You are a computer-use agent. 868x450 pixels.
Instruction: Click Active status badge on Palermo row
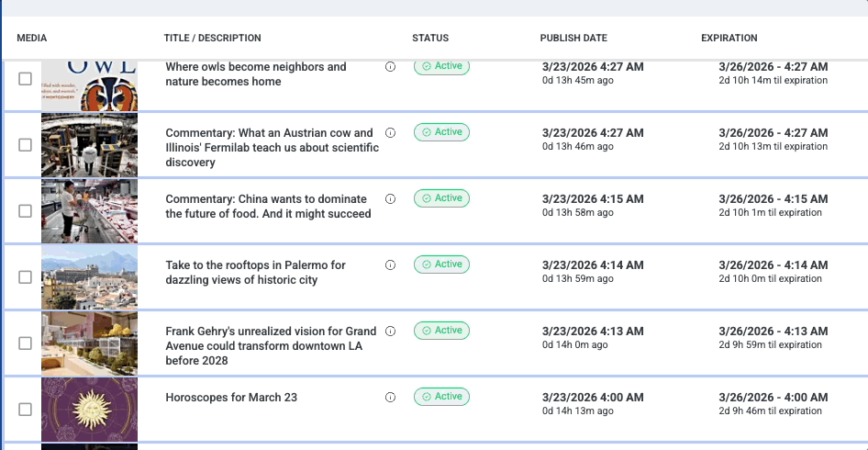coord(441,264)
